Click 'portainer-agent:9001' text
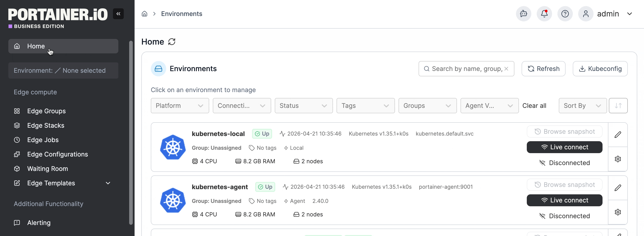This screenshot has height=236, width=644. (x=446, y=187)
